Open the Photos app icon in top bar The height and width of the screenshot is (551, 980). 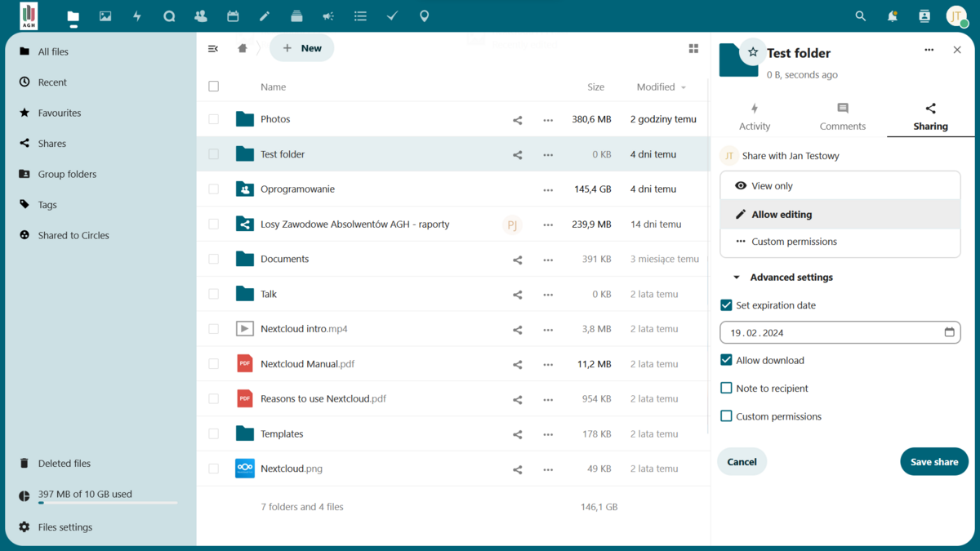(105, 16)
